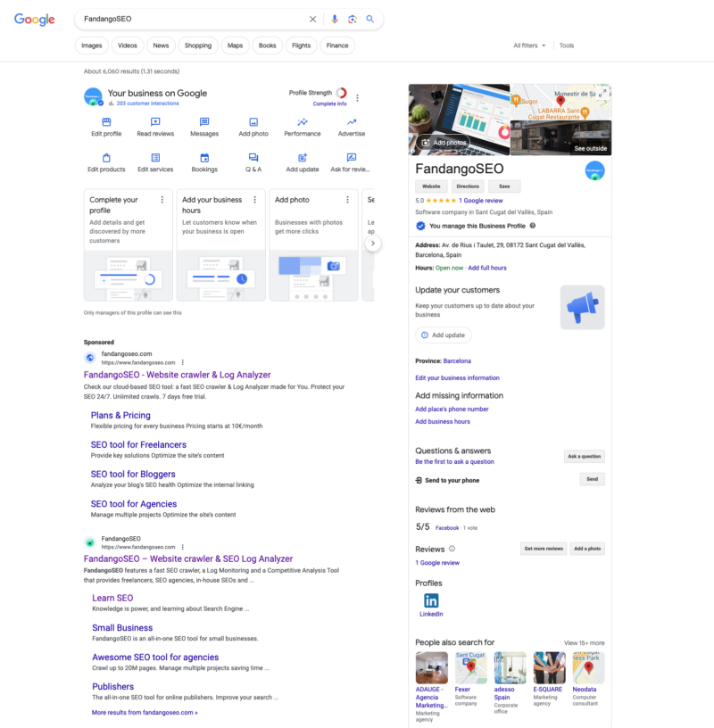
Task: Open business Messages
Action: [204, 127]
